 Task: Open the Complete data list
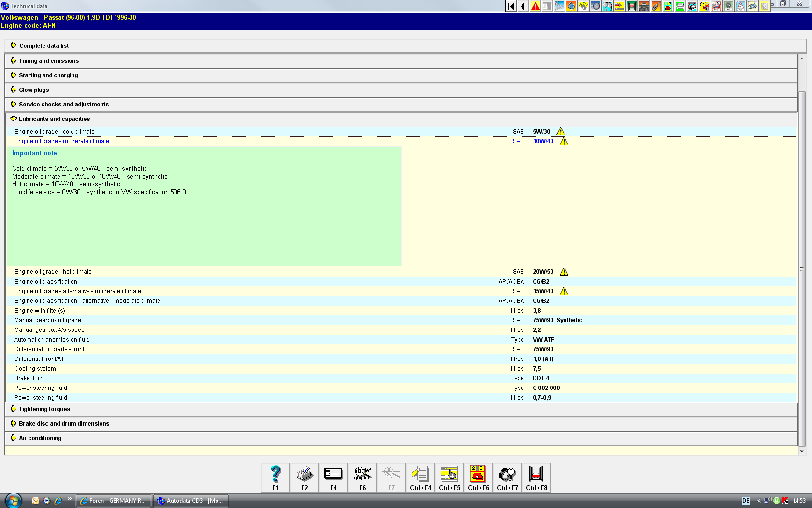click(x=44, y=46)
